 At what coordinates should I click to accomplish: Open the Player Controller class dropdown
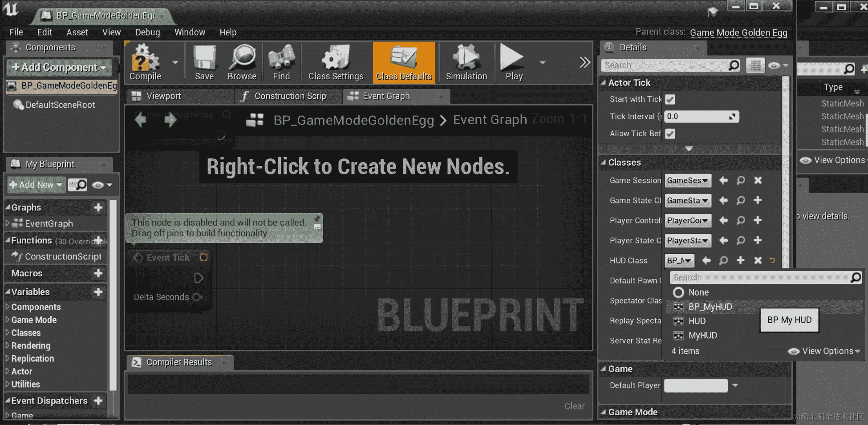point(688,220)
